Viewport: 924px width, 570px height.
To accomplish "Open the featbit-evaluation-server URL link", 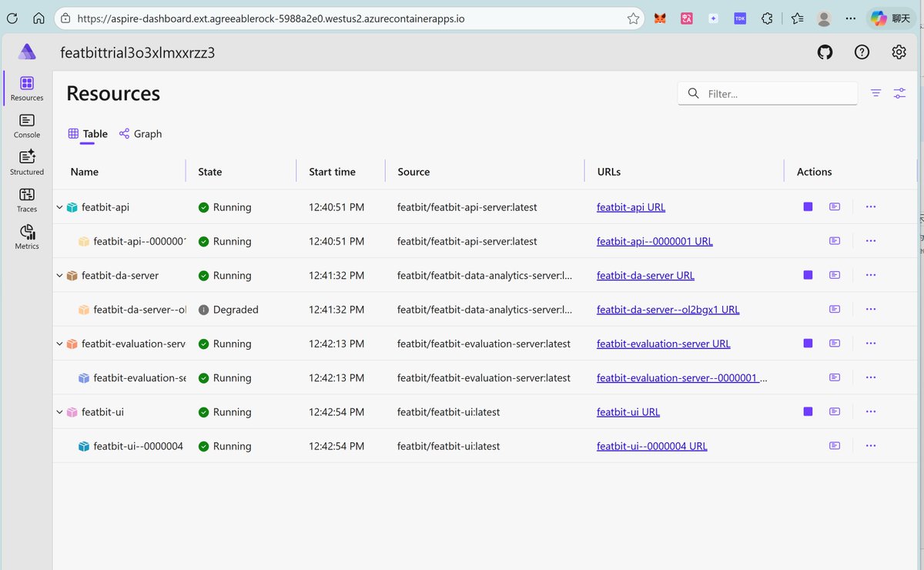I will [x=663, y=344].
